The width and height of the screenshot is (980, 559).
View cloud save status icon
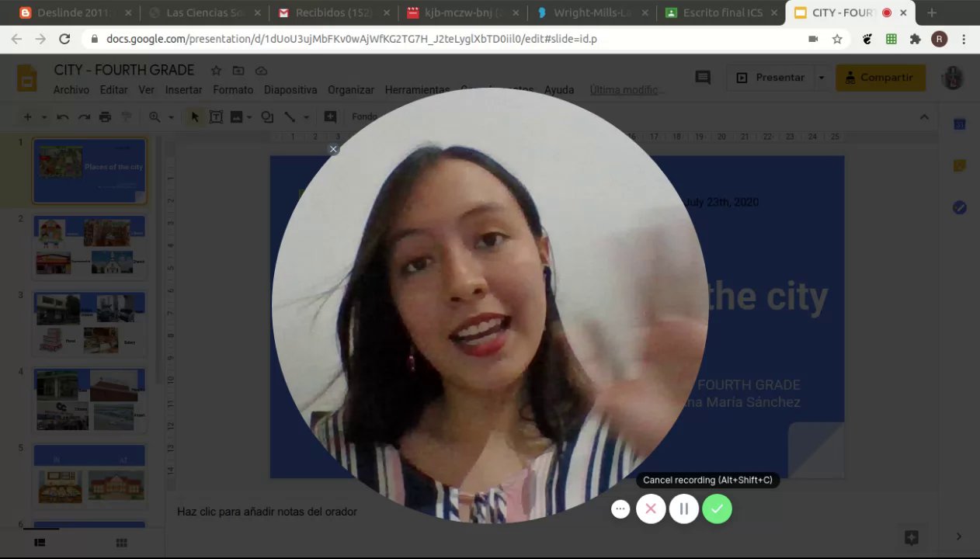click(x=261, y=71)
